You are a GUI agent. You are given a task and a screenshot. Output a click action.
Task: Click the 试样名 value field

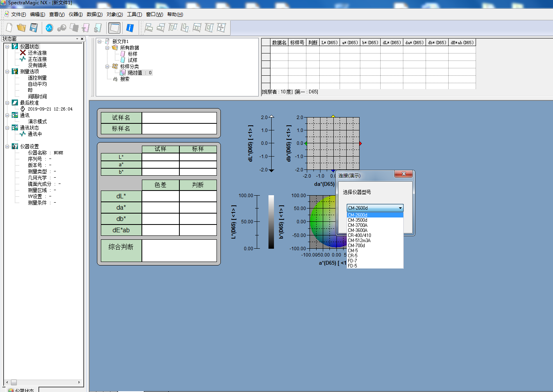tap(179, 118)
